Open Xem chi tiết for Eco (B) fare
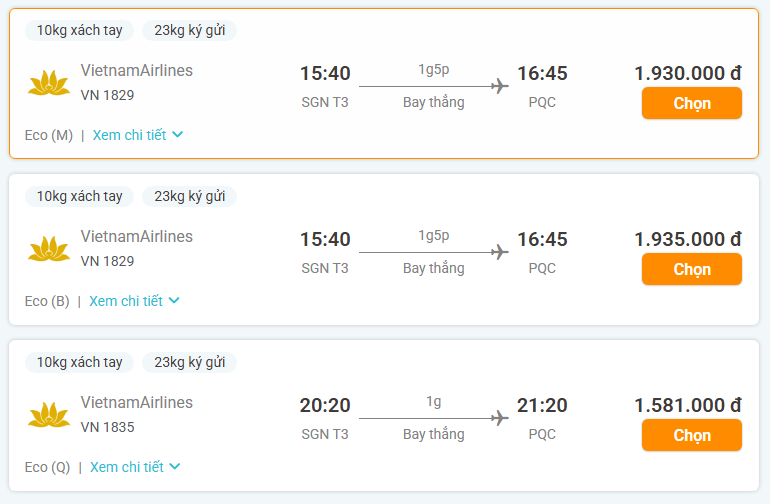 [125, 301]
